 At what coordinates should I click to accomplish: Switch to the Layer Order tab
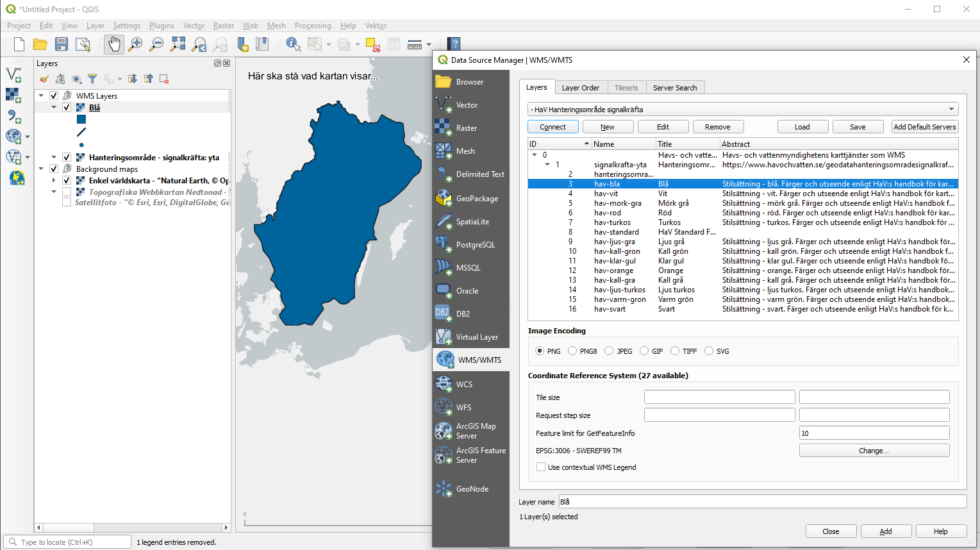tap(581, 87)
